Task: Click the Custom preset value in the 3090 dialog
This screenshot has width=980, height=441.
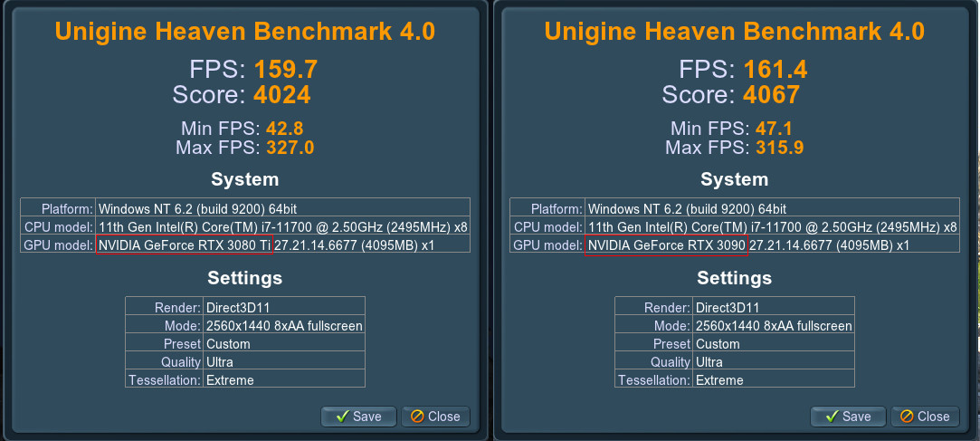Action: click(x=717, y=344)
